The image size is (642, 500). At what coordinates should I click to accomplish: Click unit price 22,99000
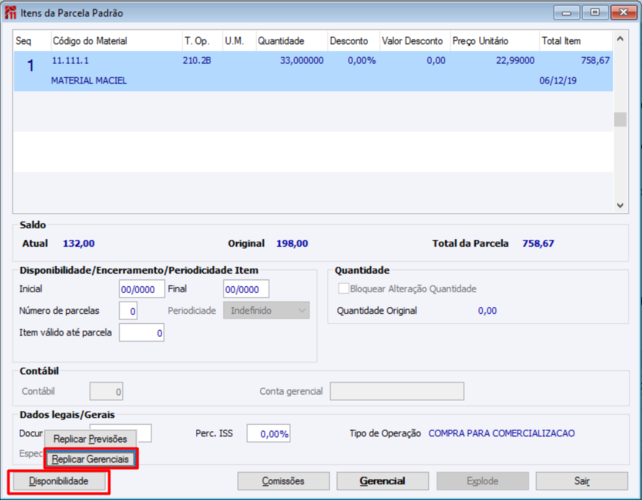(515, 61)
